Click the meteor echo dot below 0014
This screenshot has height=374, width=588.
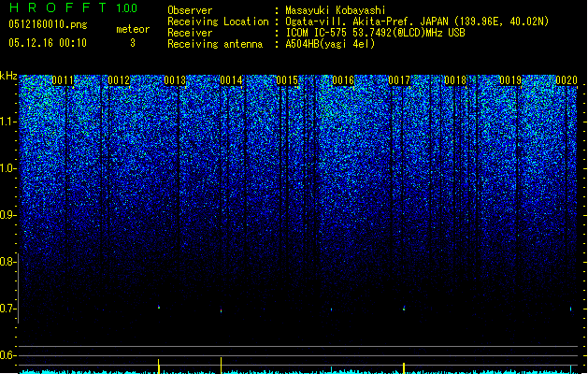coord(221,310)
